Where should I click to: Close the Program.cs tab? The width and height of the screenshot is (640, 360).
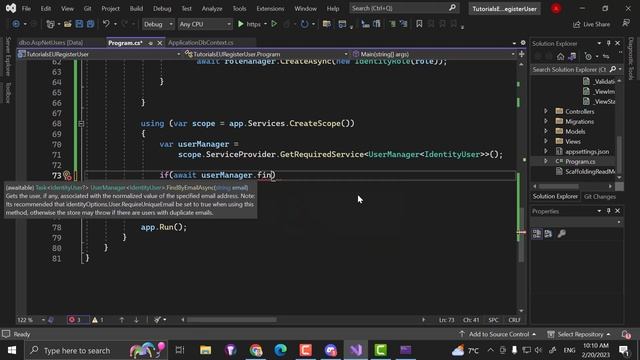[160, 43]
